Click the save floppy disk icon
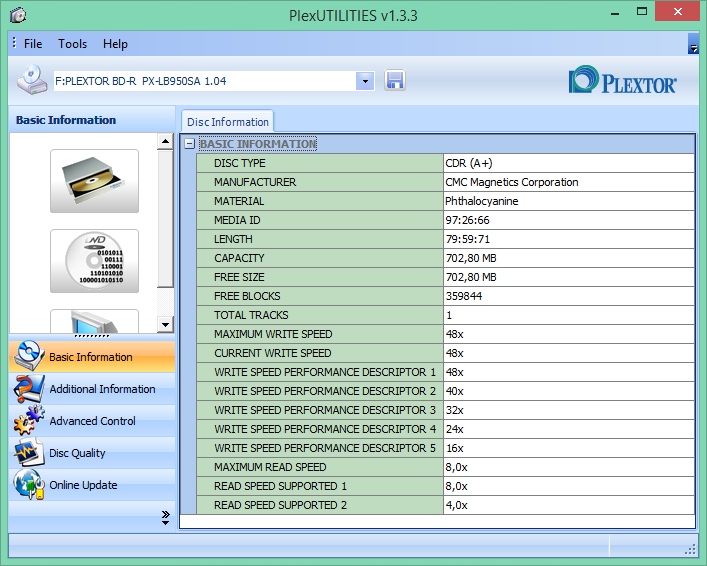The height and width of the screenshot is (566, 707). tap(394, 80)
